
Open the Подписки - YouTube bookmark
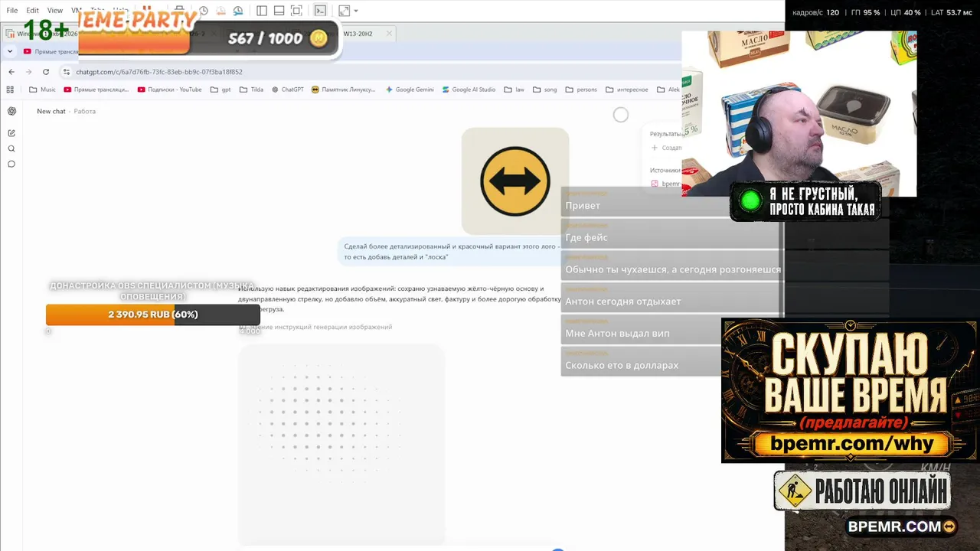pyautogui.click(x=170, y=90)
